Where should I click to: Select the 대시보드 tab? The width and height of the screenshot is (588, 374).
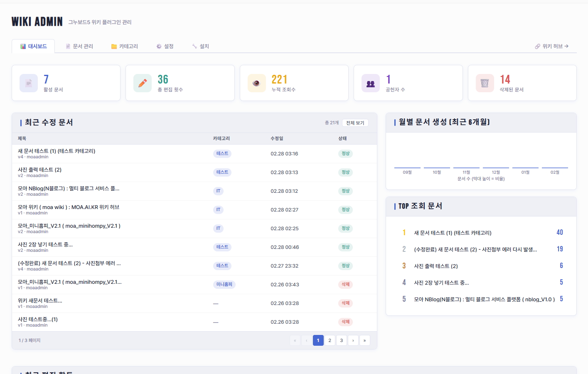click(33, 46)
